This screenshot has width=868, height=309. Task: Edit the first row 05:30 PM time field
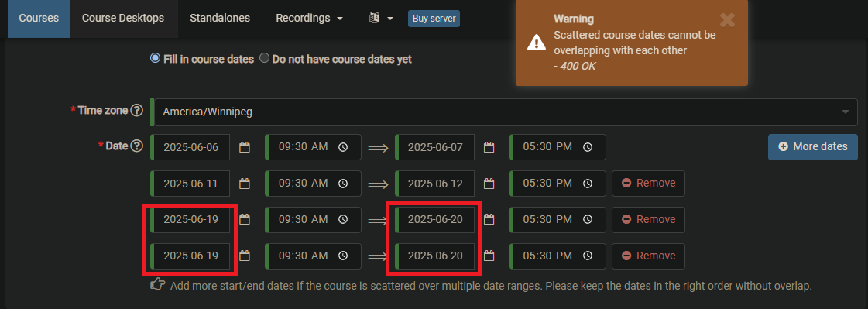point(558,147)
